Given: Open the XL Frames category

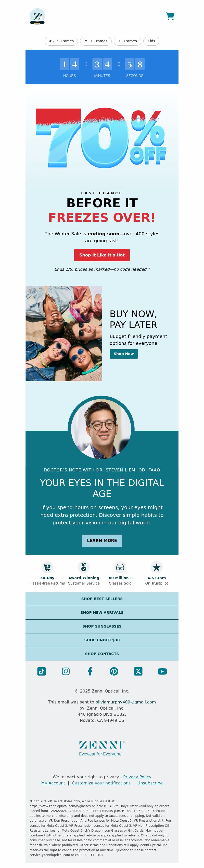Looking at the screenshot, I should 127,41.
